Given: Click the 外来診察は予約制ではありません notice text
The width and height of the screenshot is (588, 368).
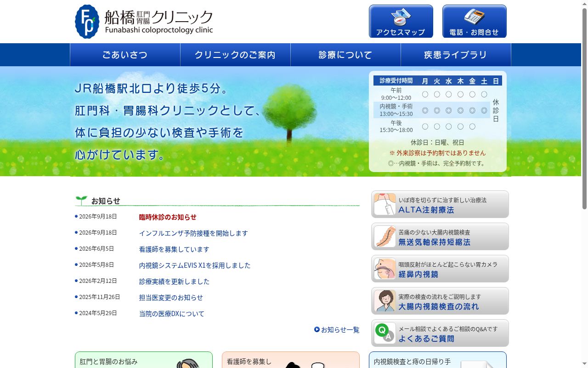Looking at the screenshot, I should click(x=437, y=153).
